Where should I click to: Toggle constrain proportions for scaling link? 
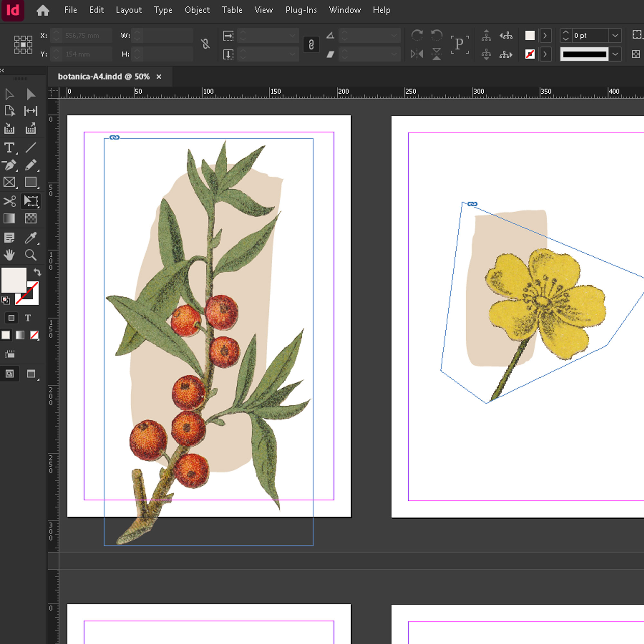tap(311, 45)
